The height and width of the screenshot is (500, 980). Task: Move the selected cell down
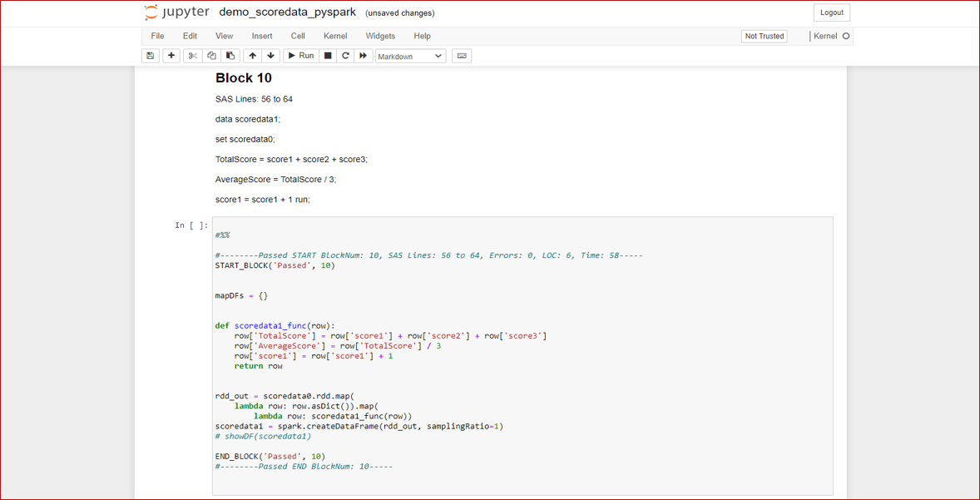(270, 56)
